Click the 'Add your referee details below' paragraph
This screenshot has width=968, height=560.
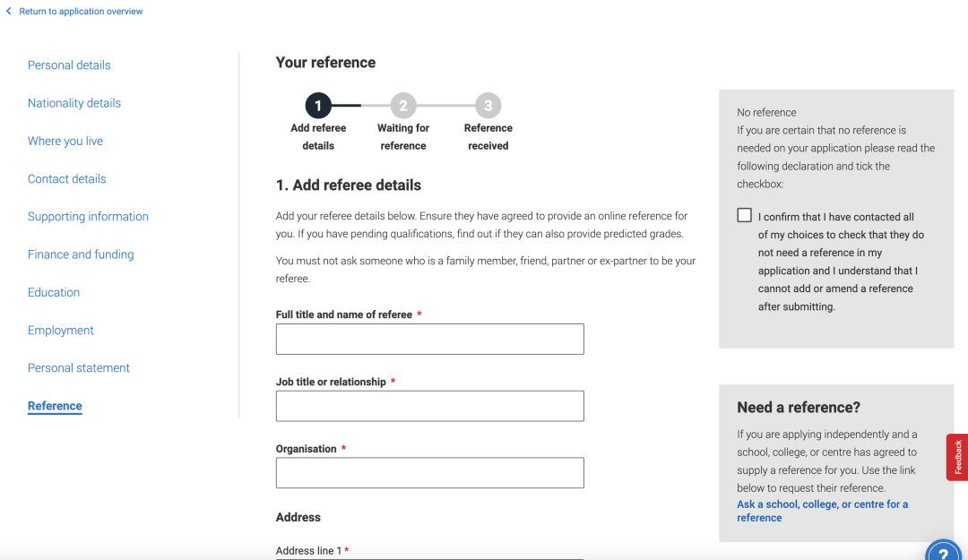(x=481, y=225)
